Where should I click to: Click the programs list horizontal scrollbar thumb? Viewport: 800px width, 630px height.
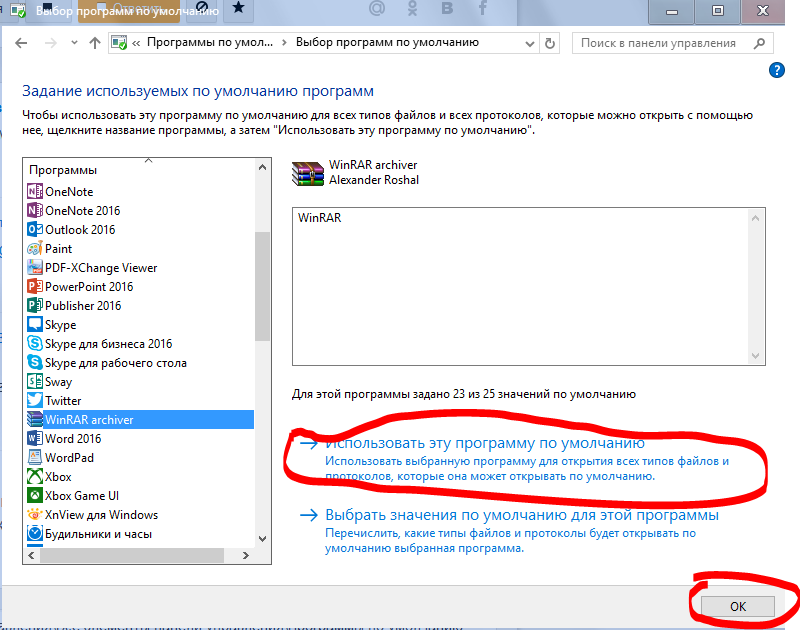(x=132, y=556)
